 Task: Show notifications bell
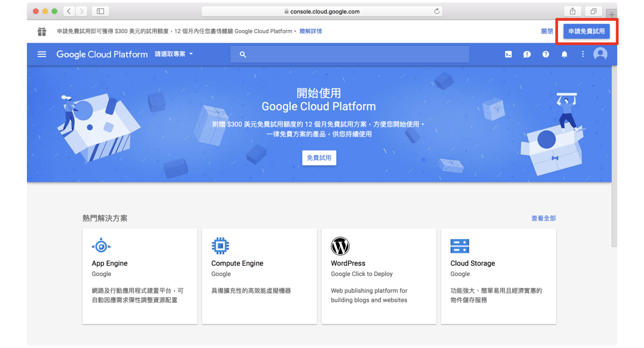pyautogui.click(x=564, y=54)
